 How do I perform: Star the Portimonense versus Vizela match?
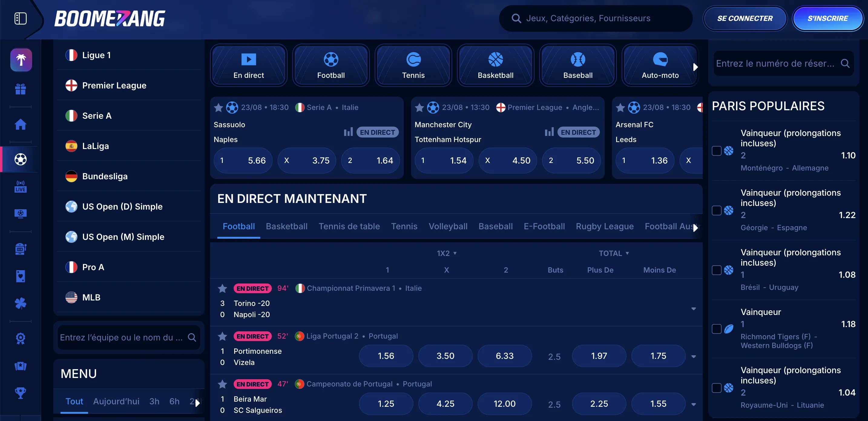pyautogui.click(x=222, y=336)
